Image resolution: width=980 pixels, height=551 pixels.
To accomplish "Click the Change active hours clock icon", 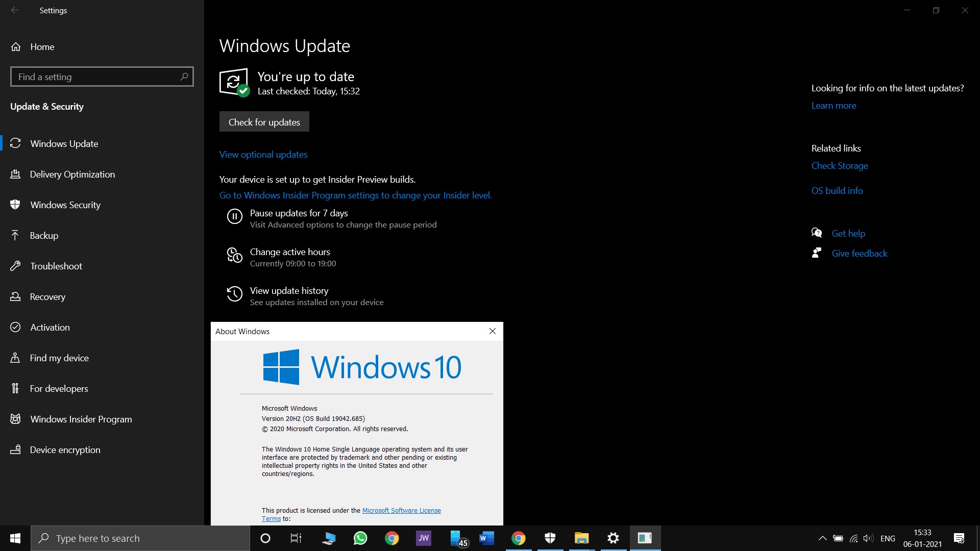I will click(234, 255).
